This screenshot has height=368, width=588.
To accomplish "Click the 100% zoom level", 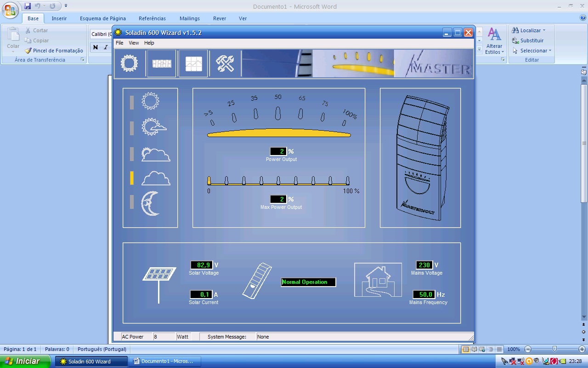I will 514,350.
